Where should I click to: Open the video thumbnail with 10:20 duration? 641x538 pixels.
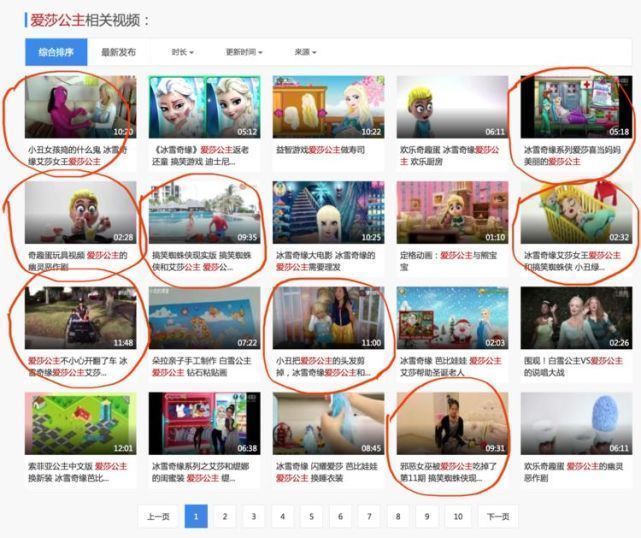80,107
